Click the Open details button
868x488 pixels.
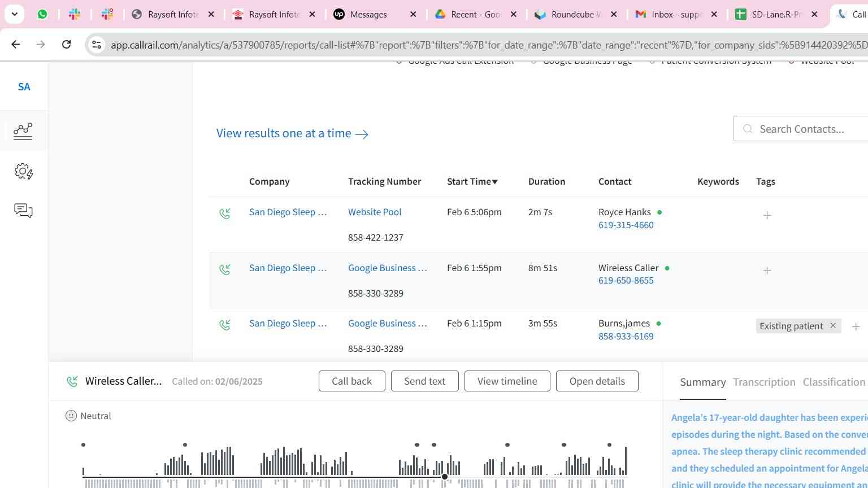597,381
